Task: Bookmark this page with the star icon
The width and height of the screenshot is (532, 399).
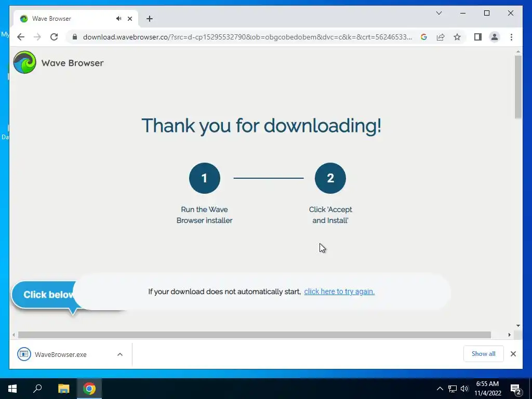Action: (457, 37)
